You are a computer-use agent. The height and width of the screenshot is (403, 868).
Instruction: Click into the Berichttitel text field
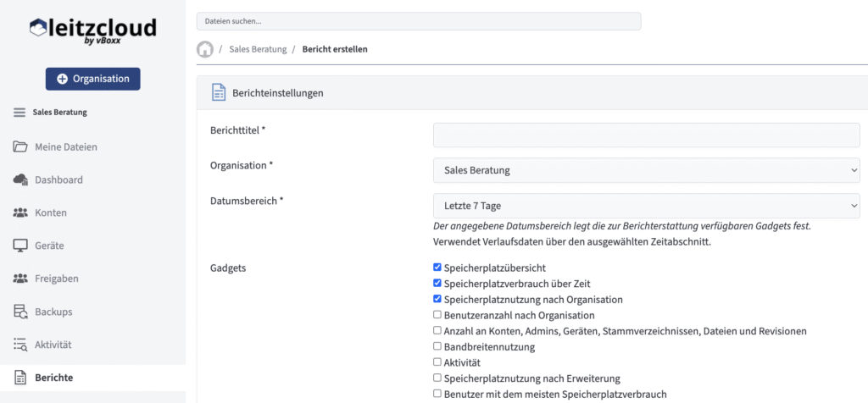coord(646,135)
